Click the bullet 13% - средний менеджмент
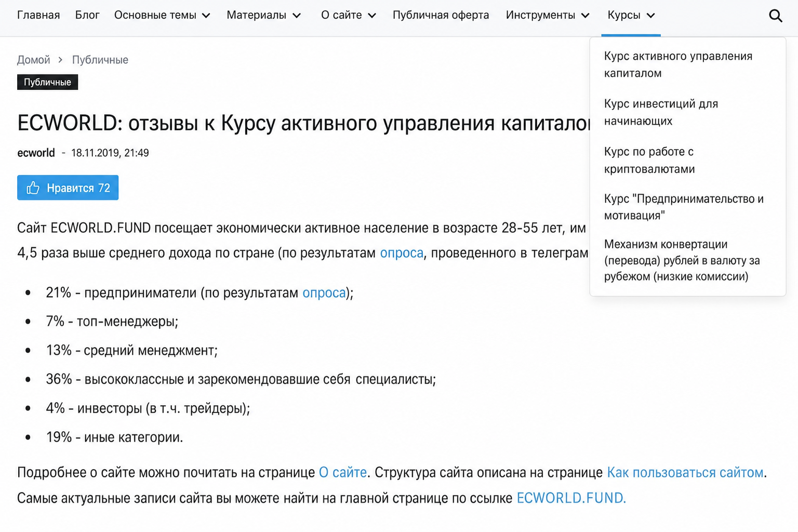The width and height of the screenshot is (798, 532). (131, 351)
